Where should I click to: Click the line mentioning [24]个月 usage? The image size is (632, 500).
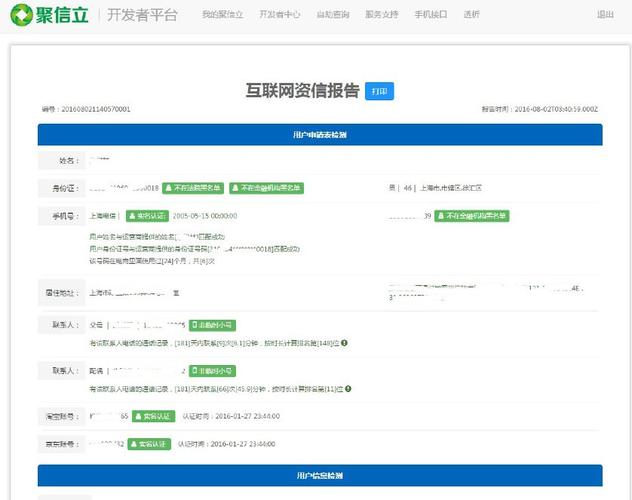[152, 261]
